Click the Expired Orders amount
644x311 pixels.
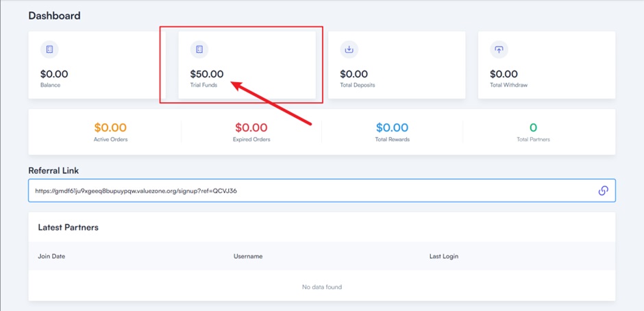251,127
